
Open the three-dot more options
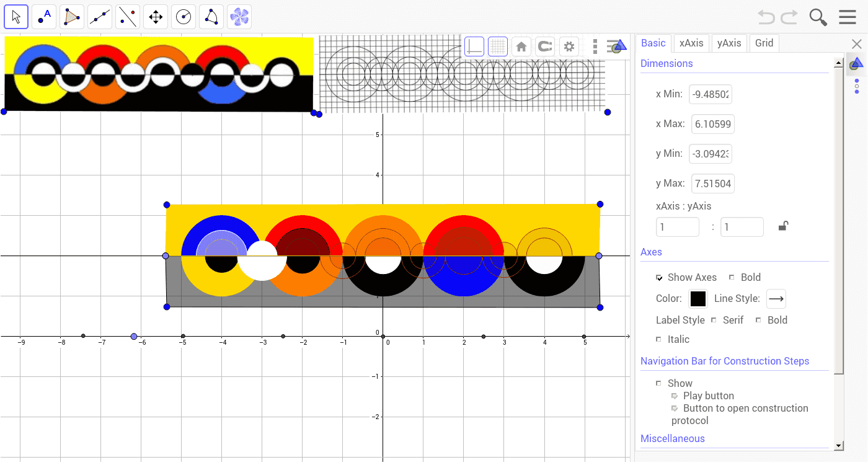tap(595, 46)
